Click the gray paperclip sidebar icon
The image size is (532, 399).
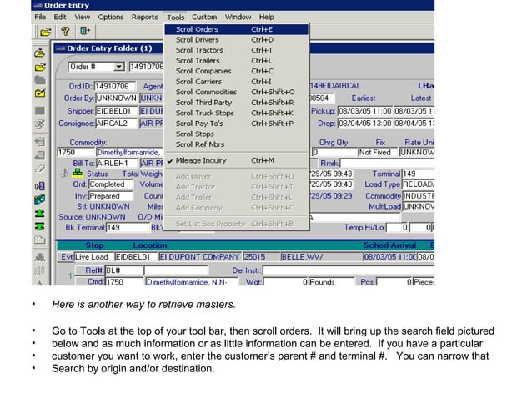coord(40,271)
